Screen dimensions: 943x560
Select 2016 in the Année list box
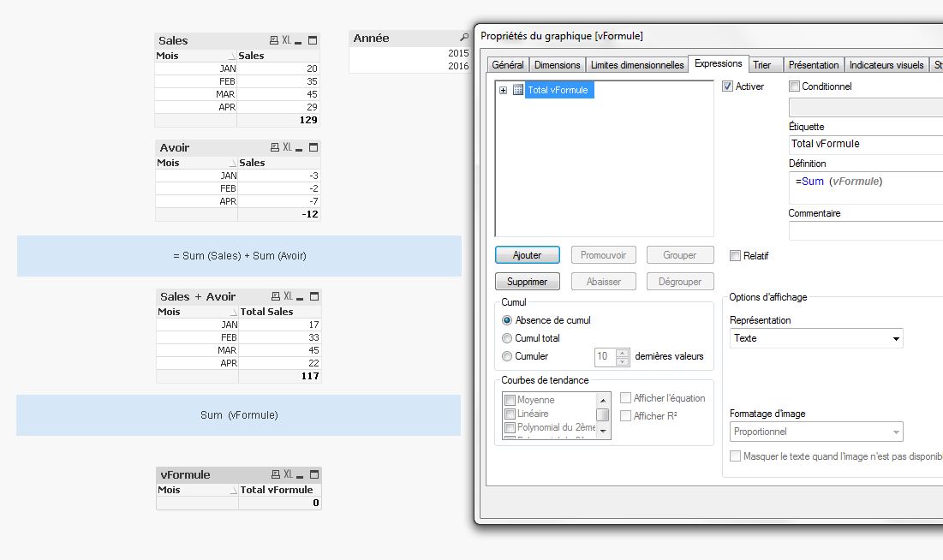click(x=409, y=66)
